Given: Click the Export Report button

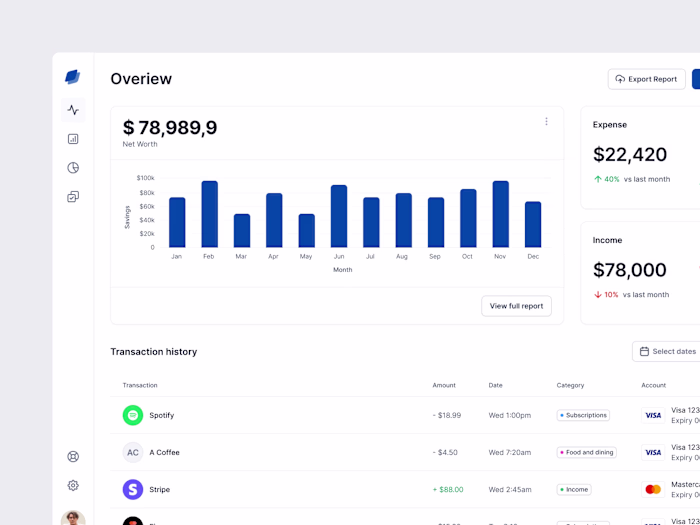Looking at the screenshot, I should point(646,79).
